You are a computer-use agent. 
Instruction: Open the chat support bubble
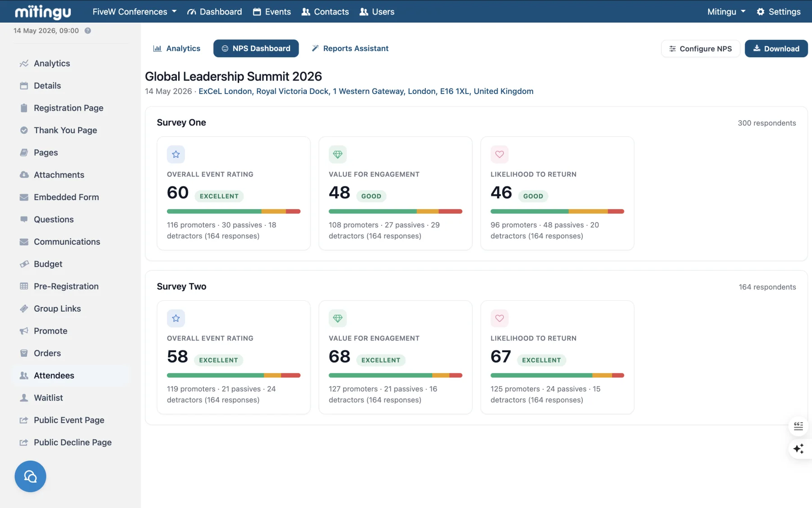click(30, 476)
